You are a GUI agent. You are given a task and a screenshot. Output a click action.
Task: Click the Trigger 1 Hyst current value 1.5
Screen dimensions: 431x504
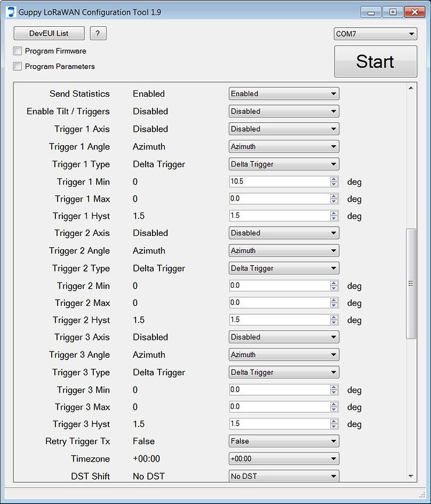[139, 216]
